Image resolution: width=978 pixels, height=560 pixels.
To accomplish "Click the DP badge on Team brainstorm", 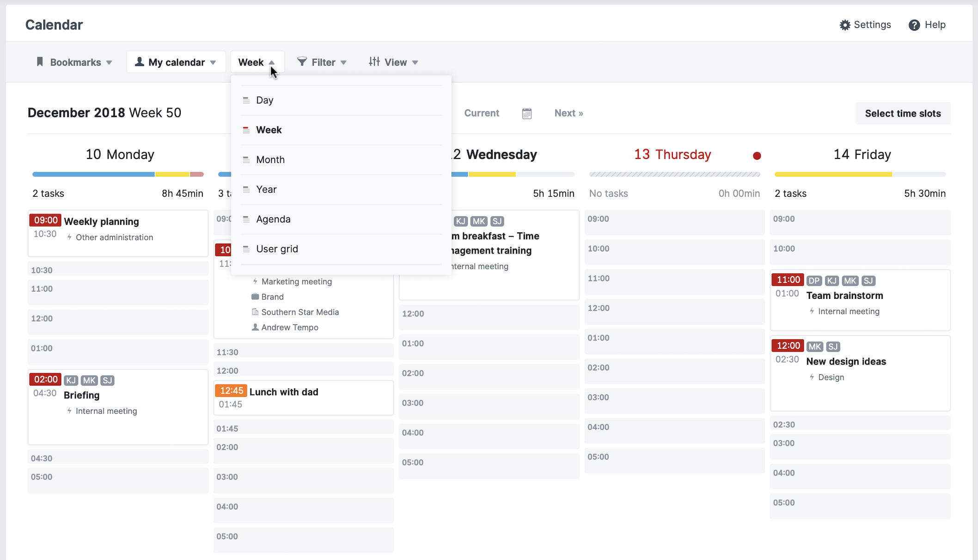I will [x=814, y=280].
